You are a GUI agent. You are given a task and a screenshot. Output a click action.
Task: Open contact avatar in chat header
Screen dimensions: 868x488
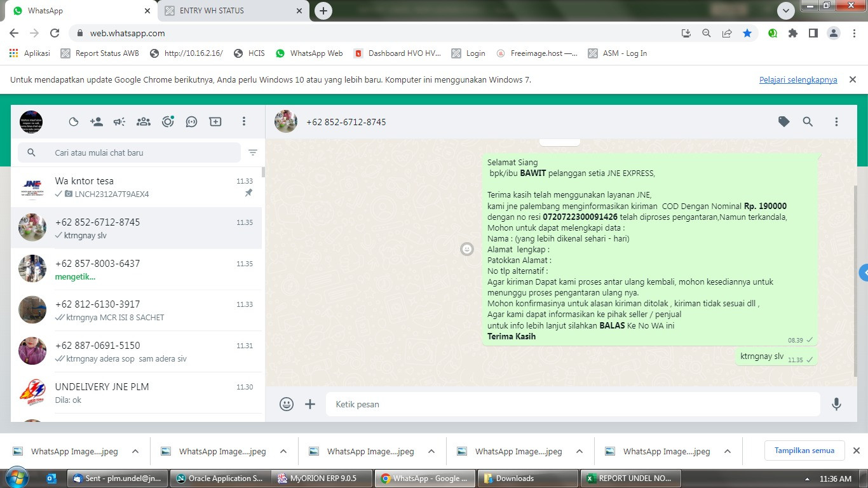pos(286,121)
